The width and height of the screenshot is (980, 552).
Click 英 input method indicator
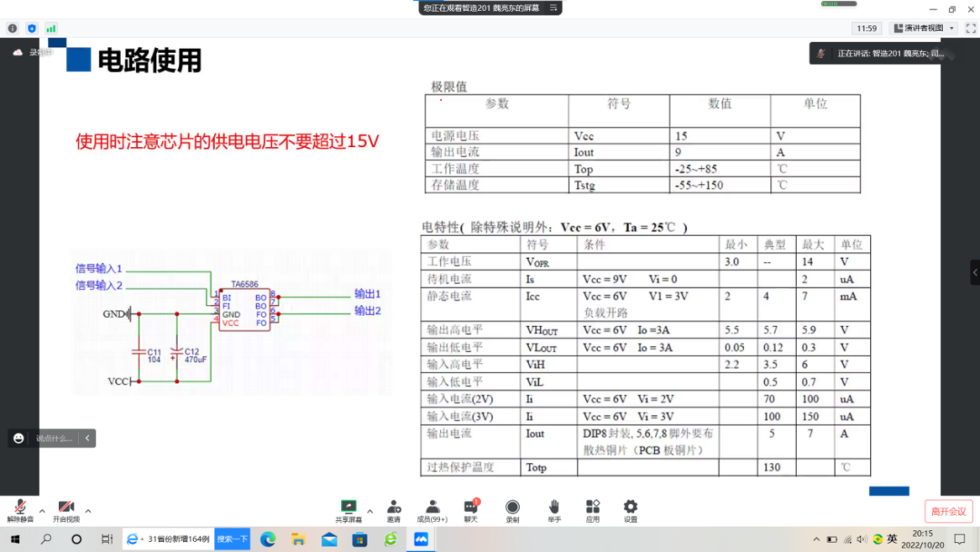coord(892,539)
